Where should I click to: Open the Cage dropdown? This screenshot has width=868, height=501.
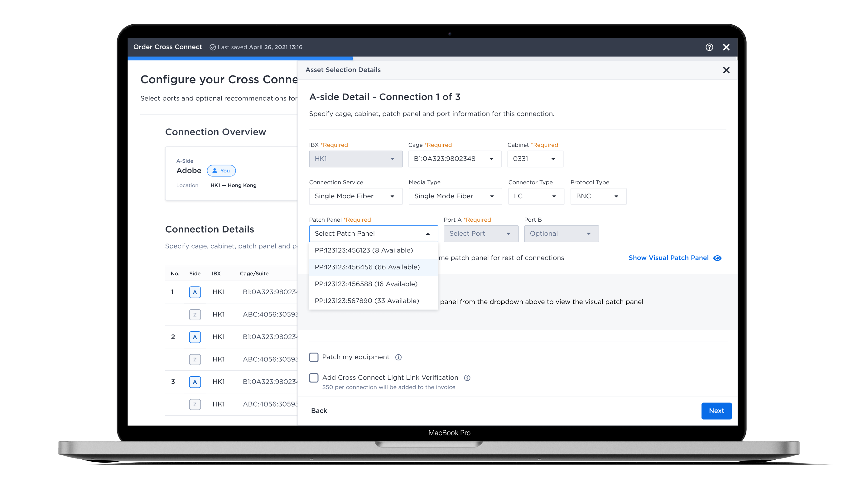tap(455, 159)
